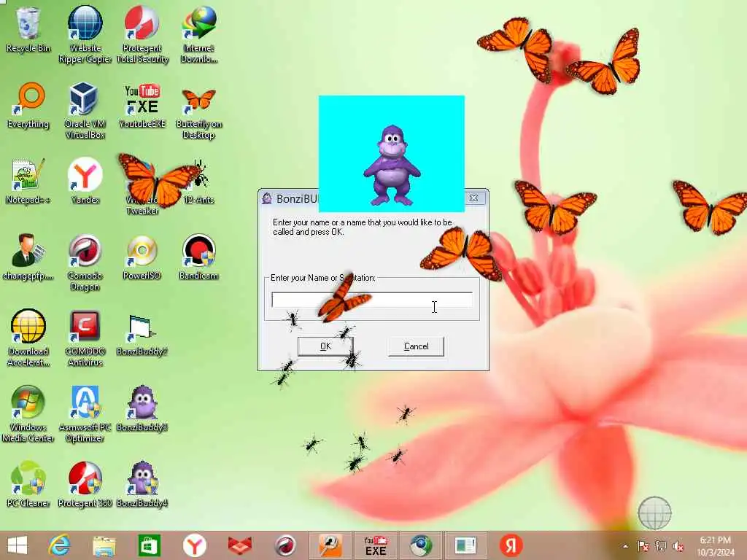
Task: Select Internet Download Manager desktop icon
Action: tap(198, 34)
